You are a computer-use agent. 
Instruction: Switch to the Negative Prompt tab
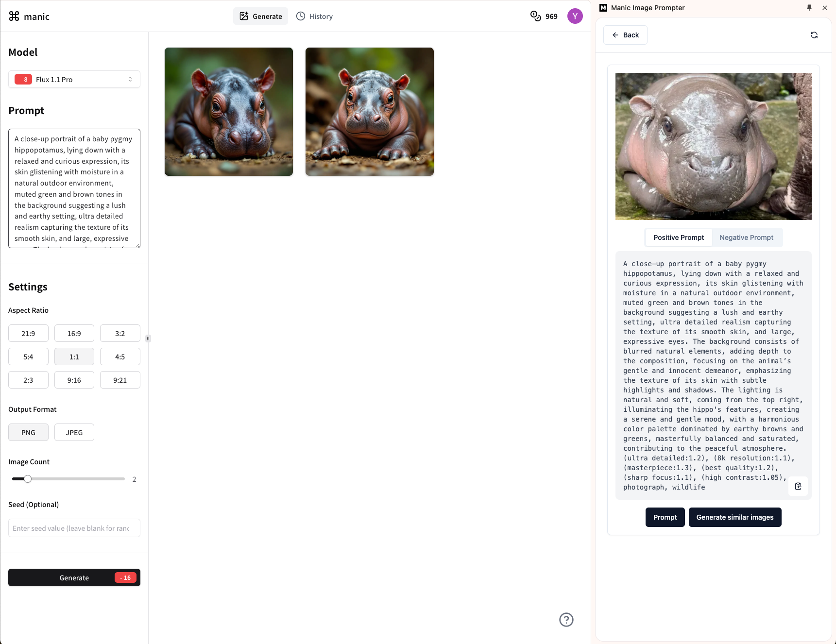coord(747,237)
